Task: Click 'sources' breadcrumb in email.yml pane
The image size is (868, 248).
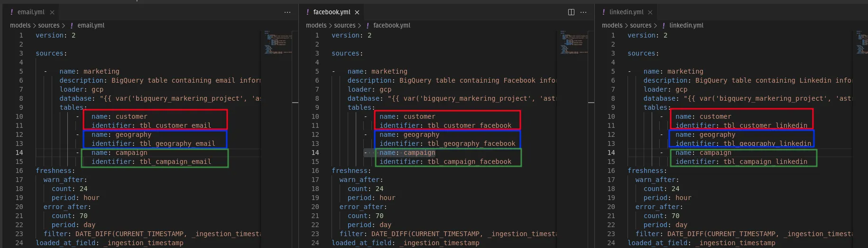Action: [49, 26]
